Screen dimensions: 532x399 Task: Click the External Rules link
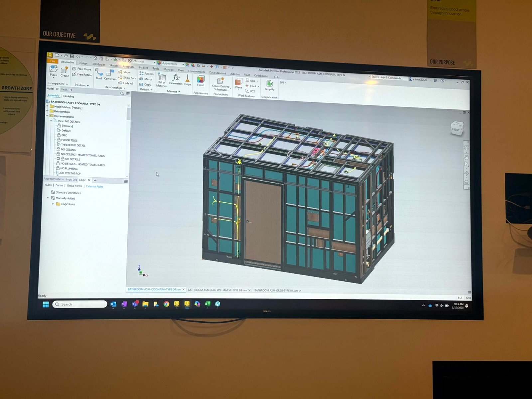tap(94, 186)
